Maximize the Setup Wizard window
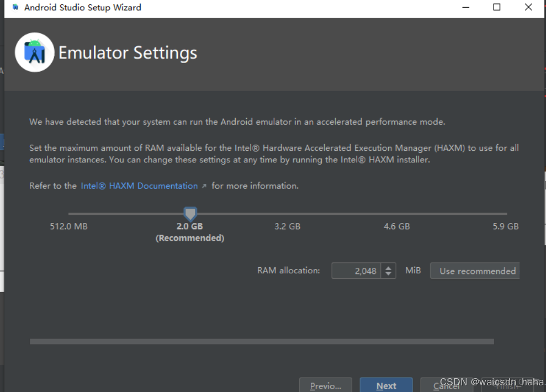 coord(496,7)
